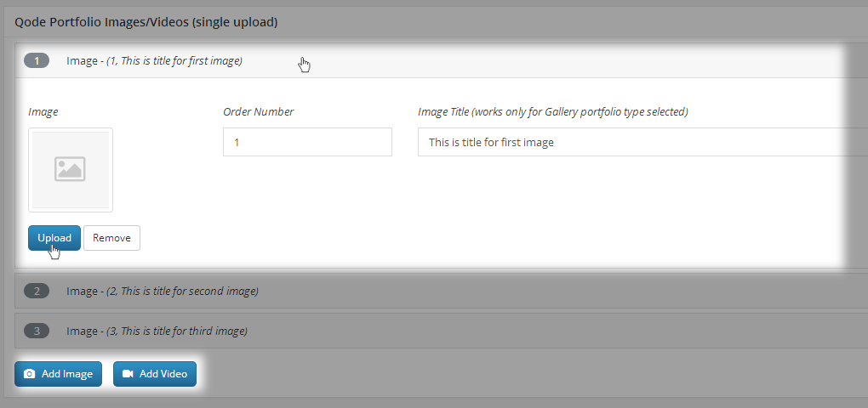The image size is (868, 408).
Task: Click the Add Video button
Action: 155,374
